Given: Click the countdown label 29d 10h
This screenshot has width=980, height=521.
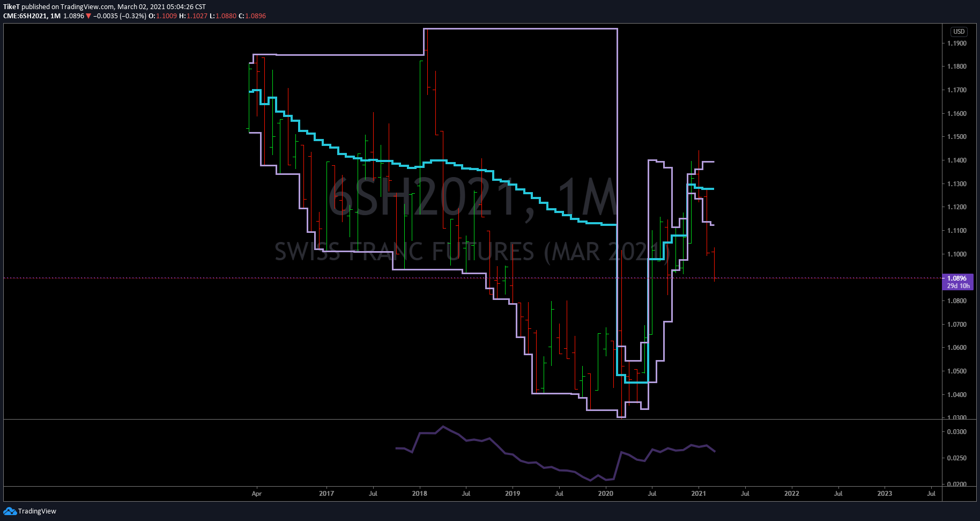Looking at the screenshot, I should 958,286.
